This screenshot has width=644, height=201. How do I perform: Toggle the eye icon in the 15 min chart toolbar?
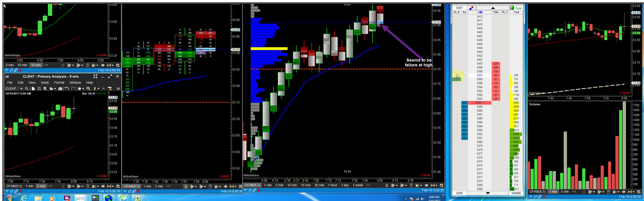pyautogui.click(x=103, y=65)
